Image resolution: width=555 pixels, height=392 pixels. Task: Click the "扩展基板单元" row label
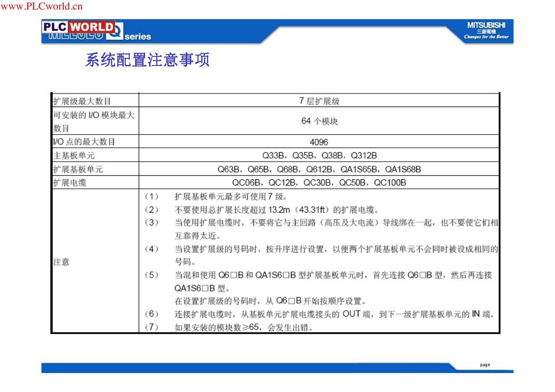tap(78, 169)
